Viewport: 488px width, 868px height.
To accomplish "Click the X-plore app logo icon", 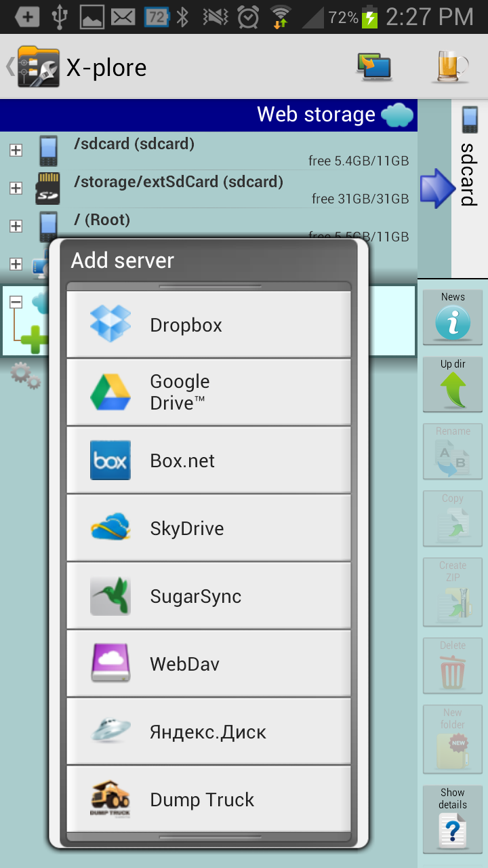I will point(38,66).
